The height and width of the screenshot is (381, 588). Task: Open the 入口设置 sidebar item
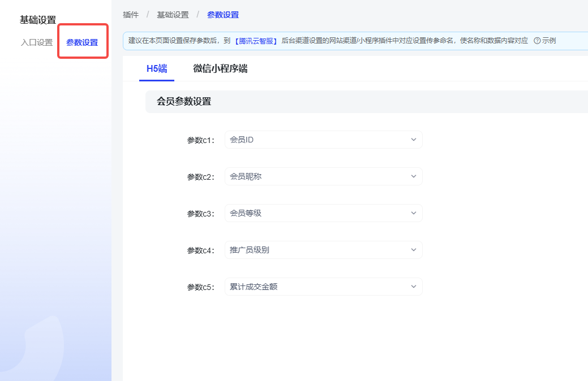click(x=36, y=42)
